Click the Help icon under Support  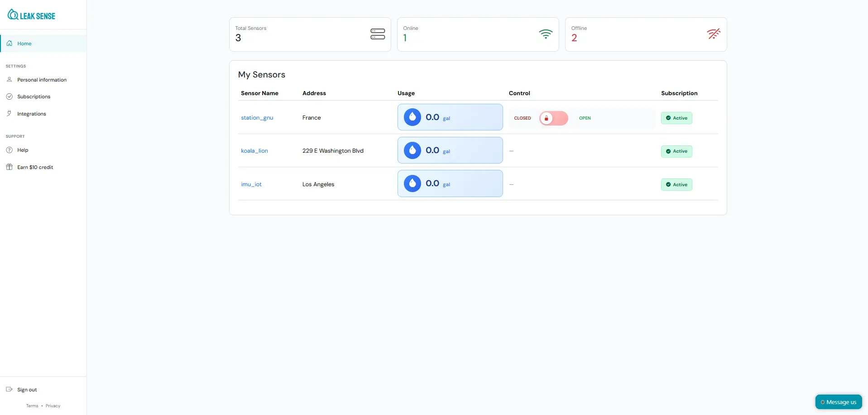click(10, 150)
